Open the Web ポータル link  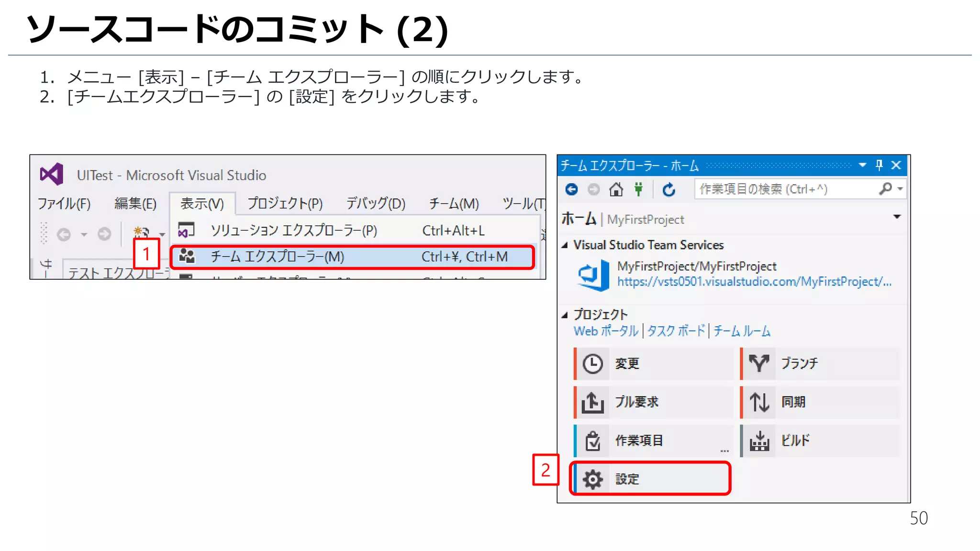(x=606, y=331)
